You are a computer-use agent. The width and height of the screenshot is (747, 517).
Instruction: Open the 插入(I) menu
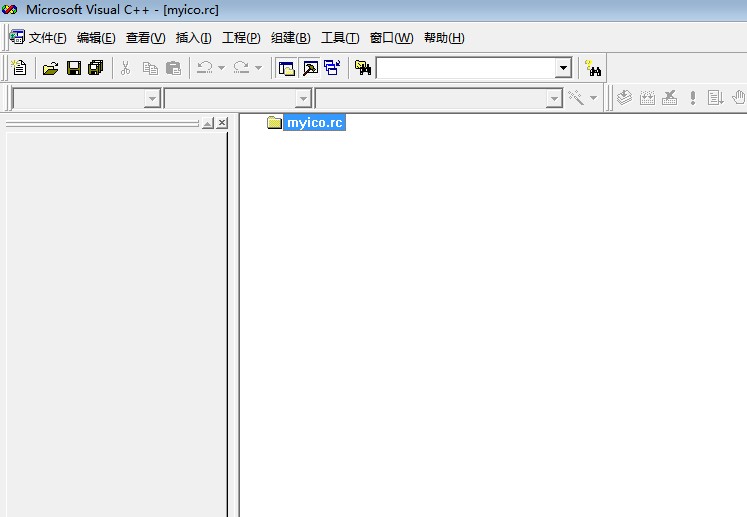193,38
